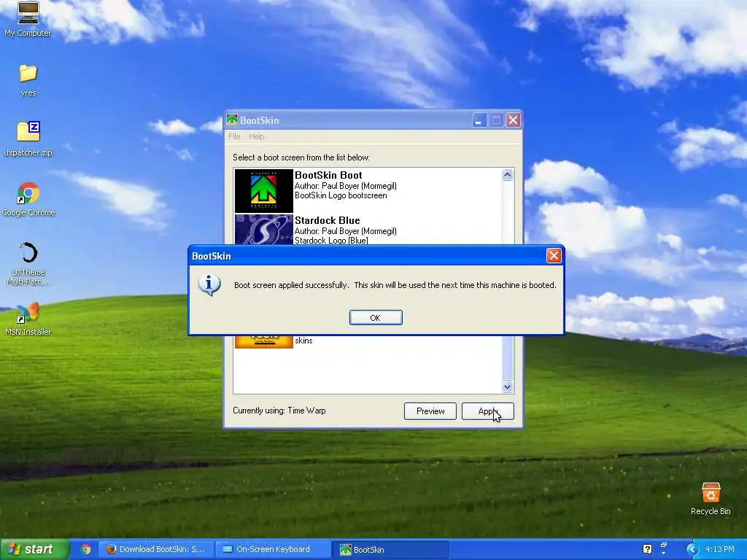Click the BootSkin taskbar button
This screenshot has height=560, width=747.
pos(391,550)
